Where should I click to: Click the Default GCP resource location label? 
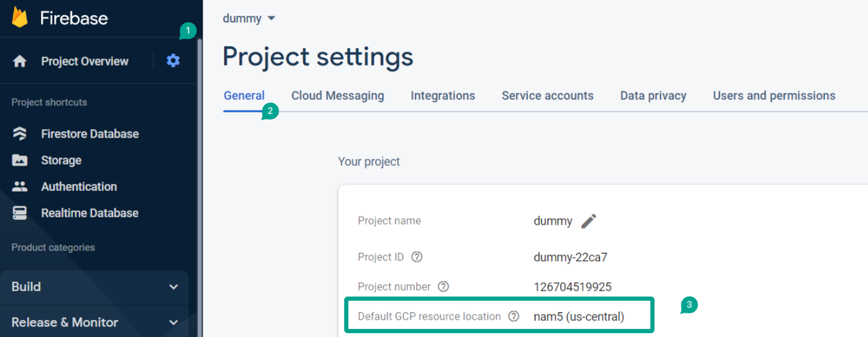tap(429, 316)
